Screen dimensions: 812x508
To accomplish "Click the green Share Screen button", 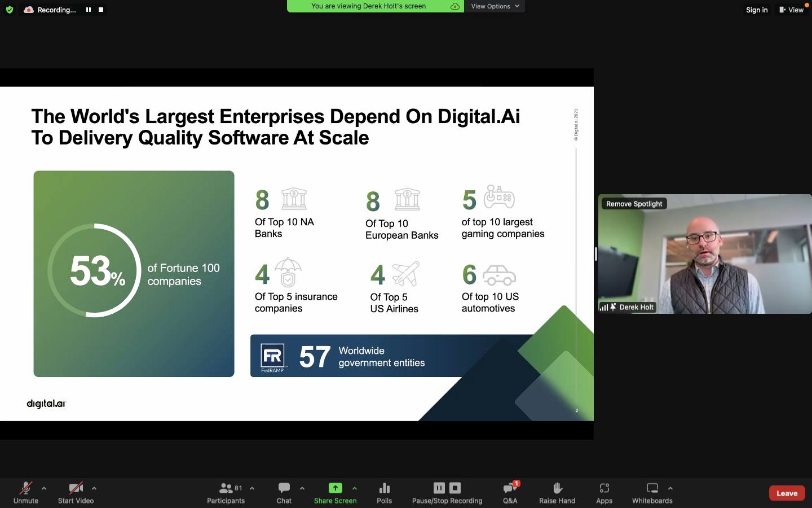I will (336, 493).
